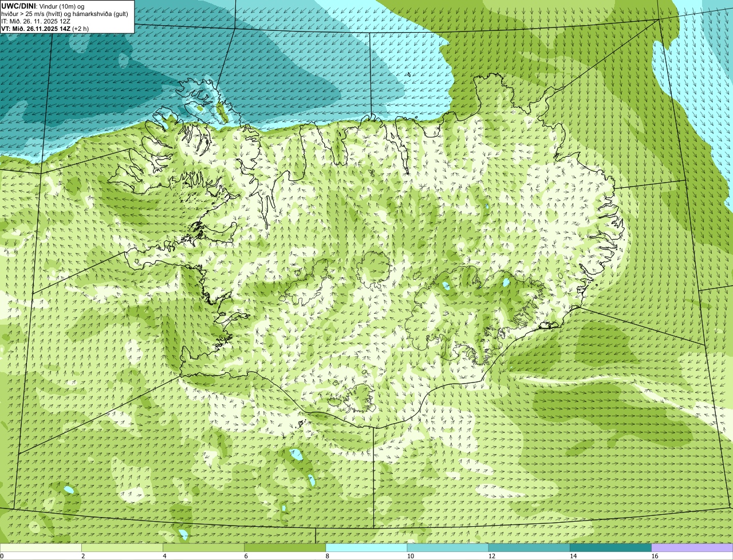
Task: Click the "UWC/DINI: Vindur (10m) og" title line
Action: (x=43, y=6)
